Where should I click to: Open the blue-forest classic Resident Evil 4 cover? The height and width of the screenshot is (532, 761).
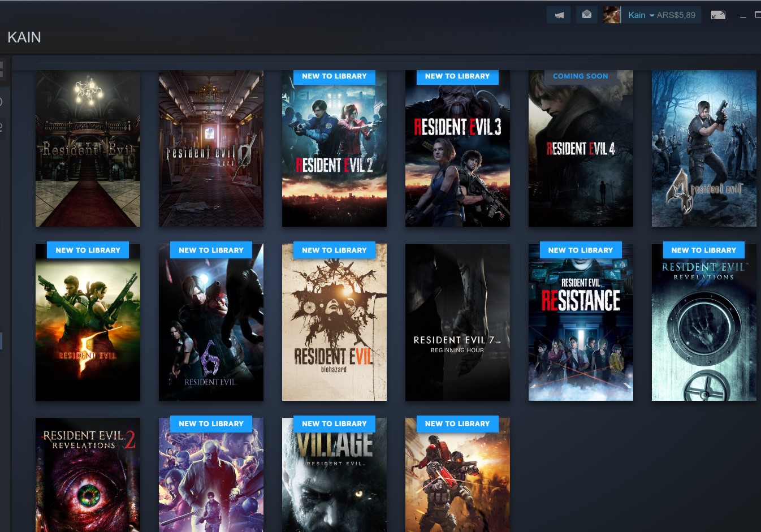[x=704, y=149]
